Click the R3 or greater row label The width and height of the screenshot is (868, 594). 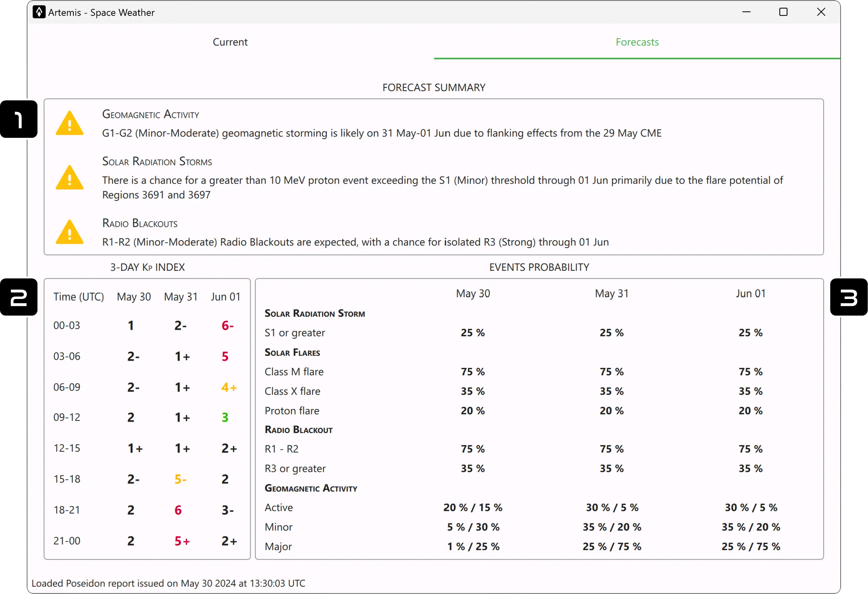point(295,469)
